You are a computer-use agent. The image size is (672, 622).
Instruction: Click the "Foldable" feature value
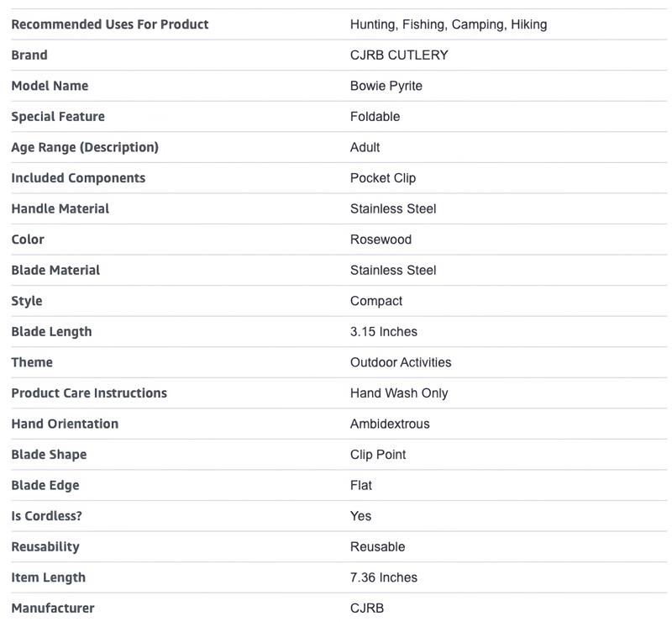(x=375, y=117)
